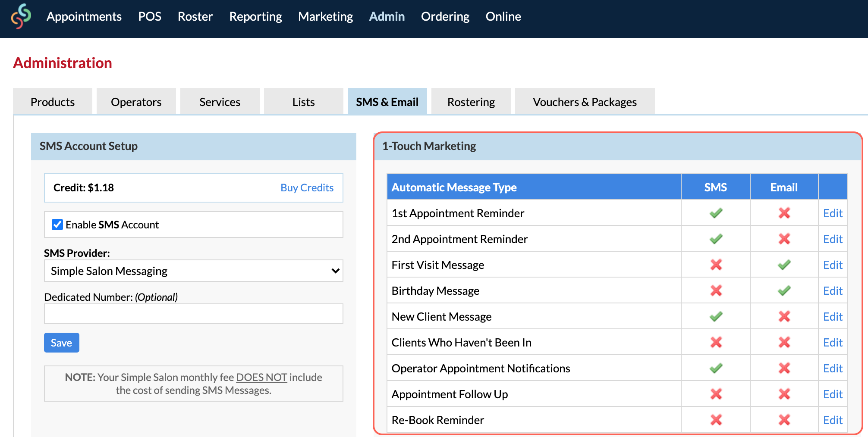Open Reporting in top navigation
Screen dimensions: 868x437
[255, 16]
